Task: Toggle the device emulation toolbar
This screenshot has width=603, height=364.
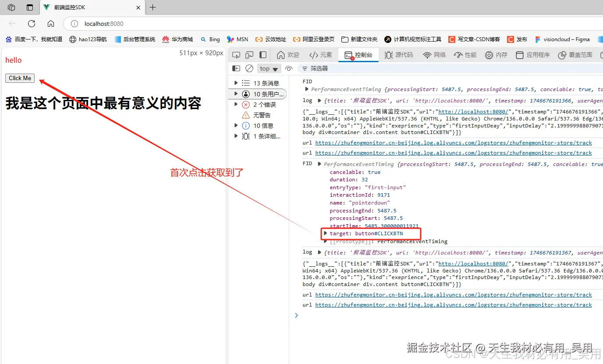Action: click(x=249, y=55)
